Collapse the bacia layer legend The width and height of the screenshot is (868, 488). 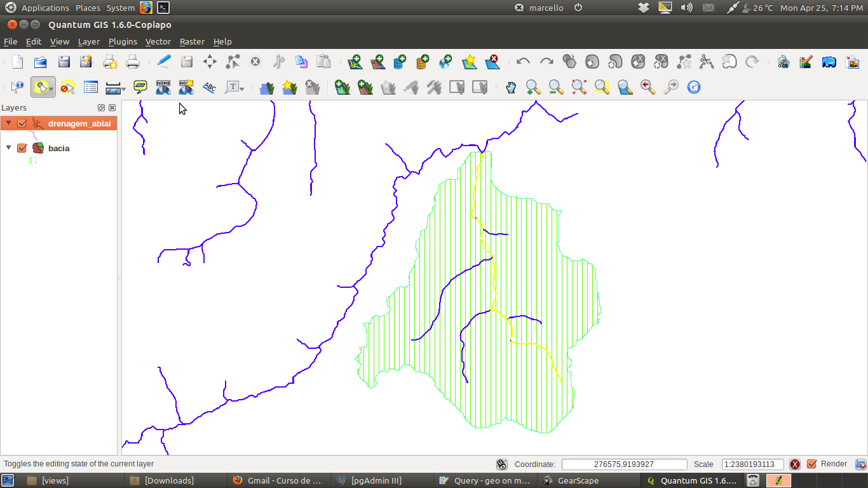click(x=8, y=148)
